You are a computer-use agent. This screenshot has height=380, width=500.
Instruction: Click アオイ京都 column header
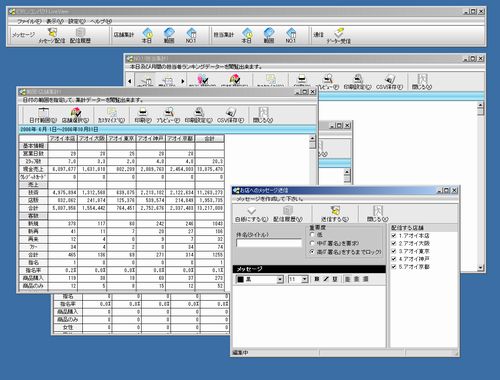[x=180, y=138]
